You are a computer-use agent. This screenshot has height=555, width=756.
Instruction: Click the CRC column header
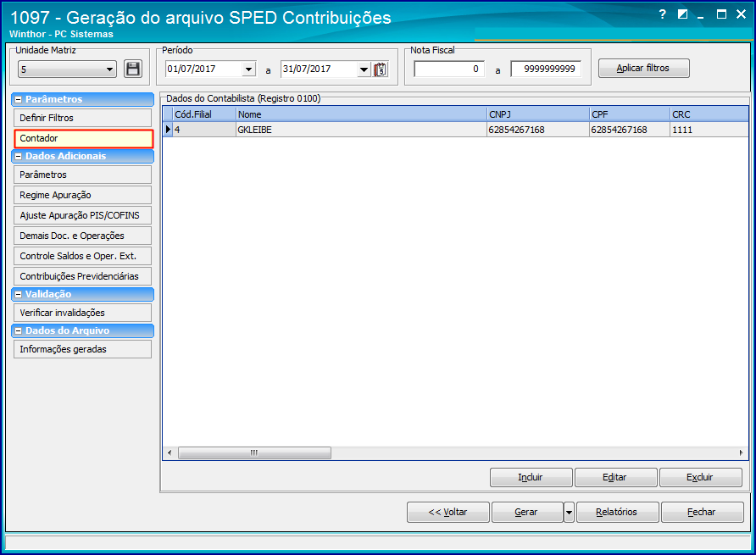[x=709, y=114]
